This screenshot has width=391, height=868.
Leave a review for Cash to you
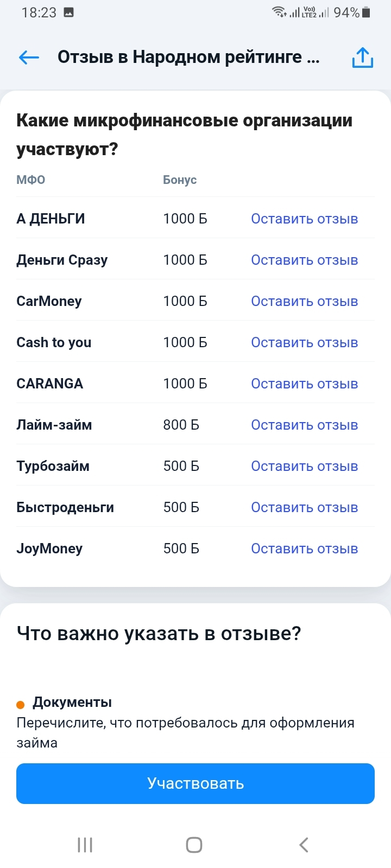tap(304, 342)
